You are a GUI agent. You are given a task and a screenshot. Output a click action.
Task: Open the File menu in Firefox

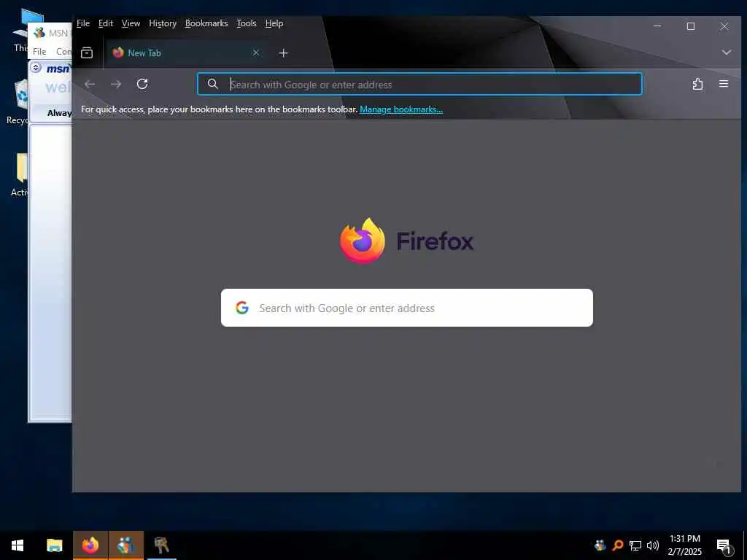83,23
